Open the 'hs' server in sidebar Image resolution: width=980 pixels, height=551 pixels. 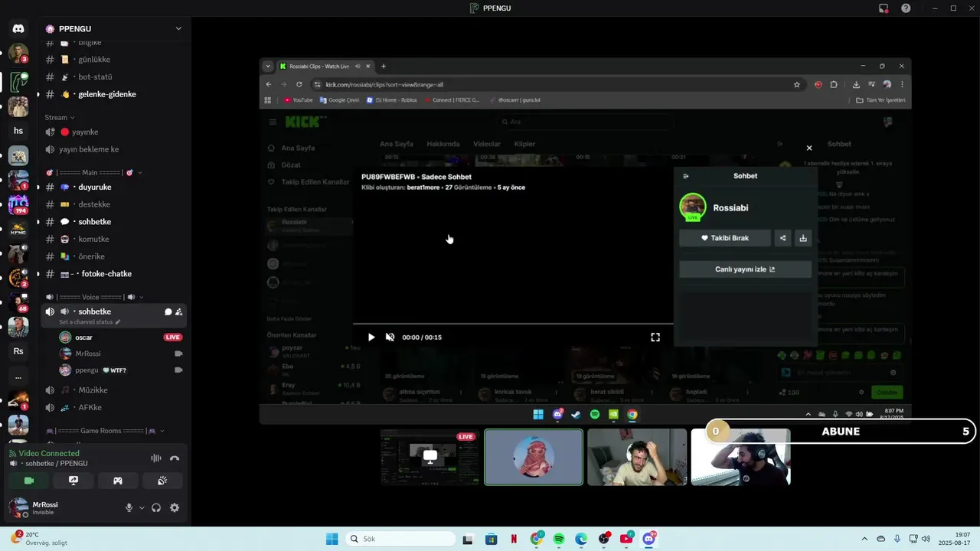(18, 131)
